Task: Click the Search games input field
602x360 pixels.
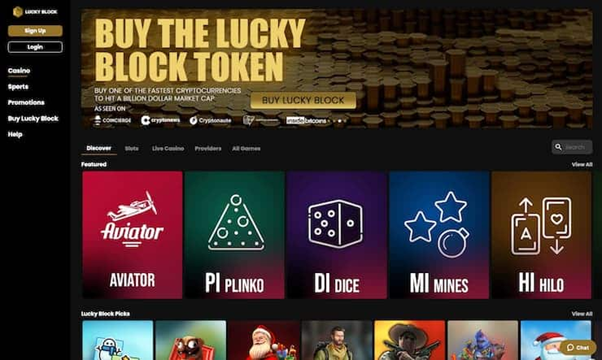Action: tap(572, 147)
